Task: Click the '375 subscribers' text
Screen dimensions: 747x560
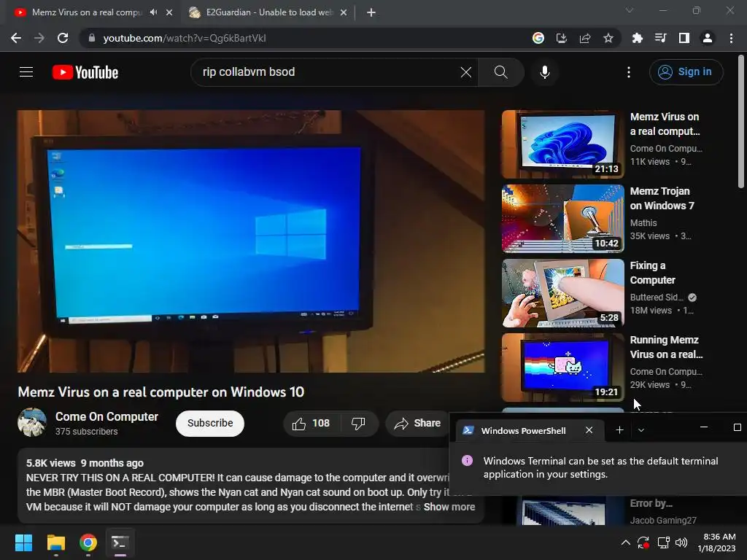Action: [86, 432]
